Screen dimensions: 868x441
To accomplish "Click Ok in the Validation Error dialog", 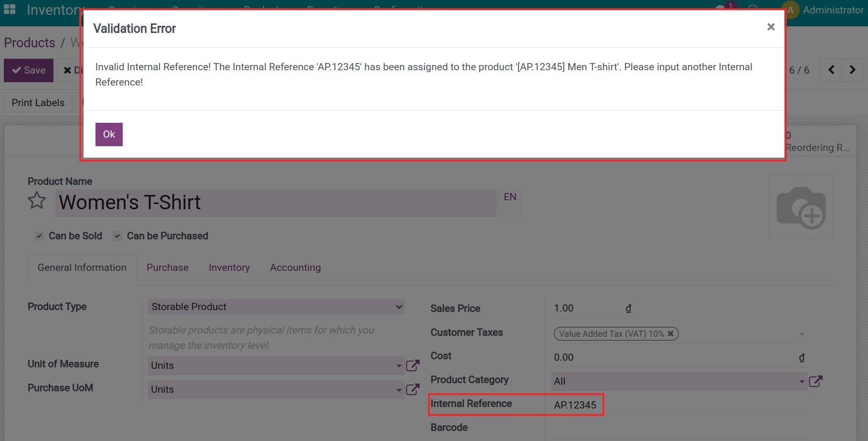I will point(108,134).
